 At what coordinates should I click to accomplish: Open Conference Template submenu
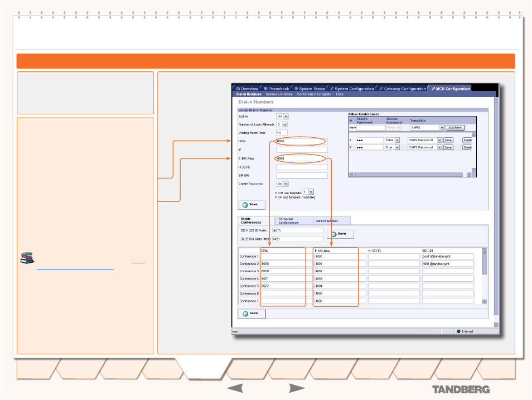[314, 94]
